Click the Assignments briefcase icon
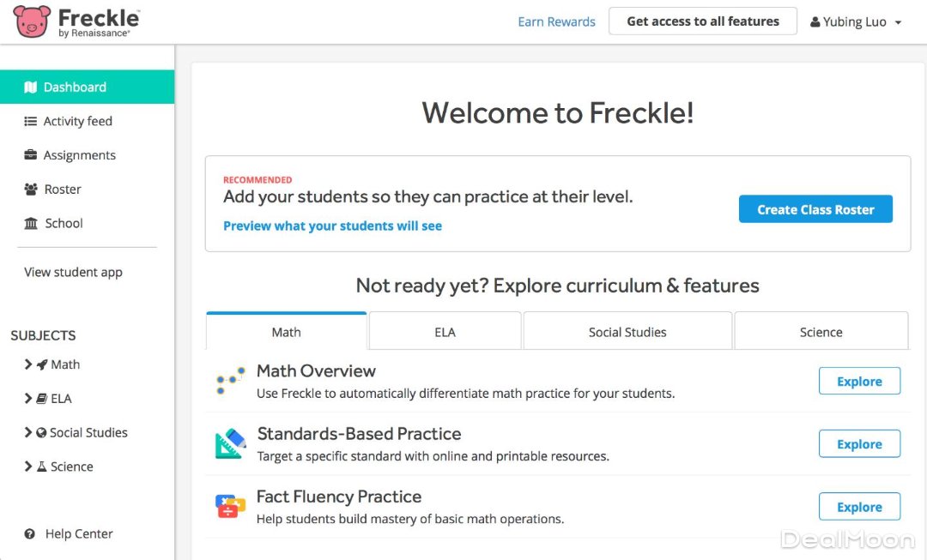This screenshot has width=927, height=560. pyautogui.click(x=31, y=155)
